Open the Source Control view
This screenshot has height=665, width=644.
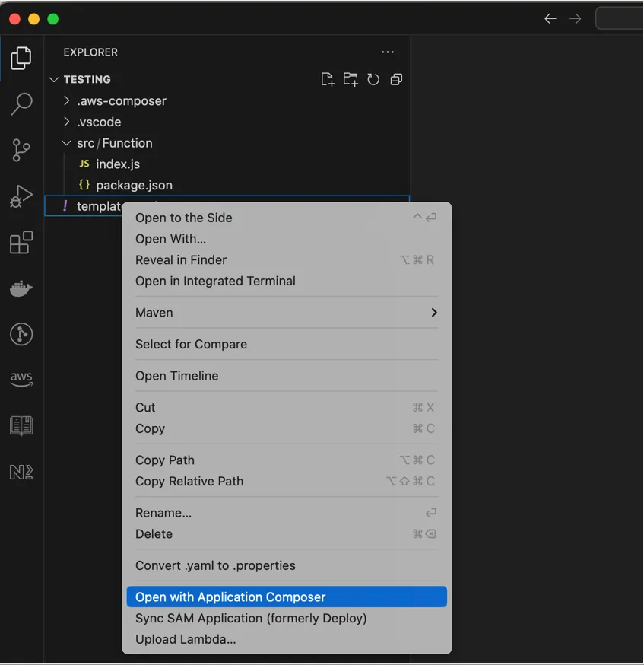click(21, 150)
